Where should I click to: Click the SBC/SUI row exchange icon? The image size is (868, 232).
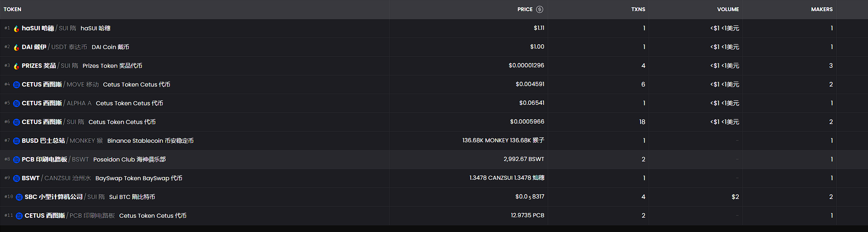(x=19, y=197)
